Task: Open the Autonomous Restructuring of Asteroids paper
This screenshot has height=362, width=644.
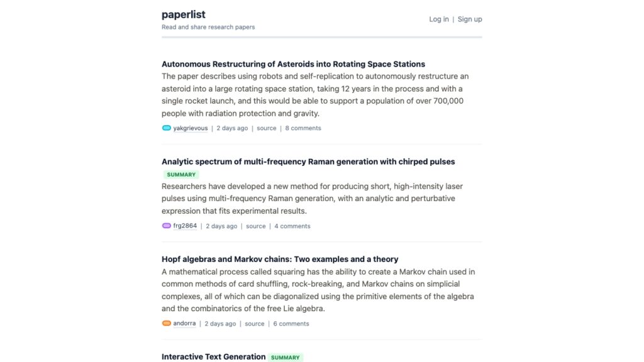Action: pos(293,64)
